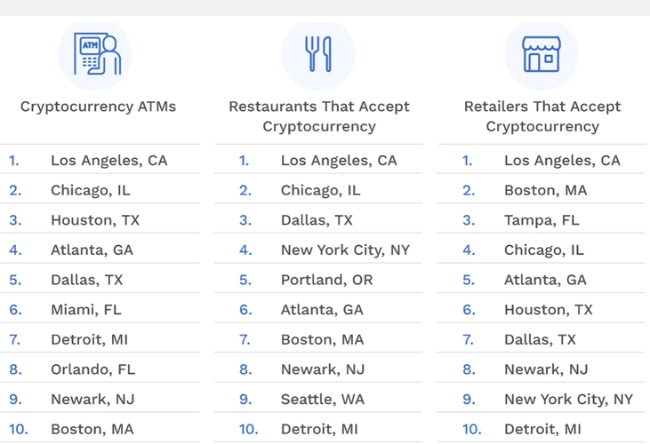650x444 pixels.
Task: Click the cryptocurrency ATM icon
Action: coord(97,54)
